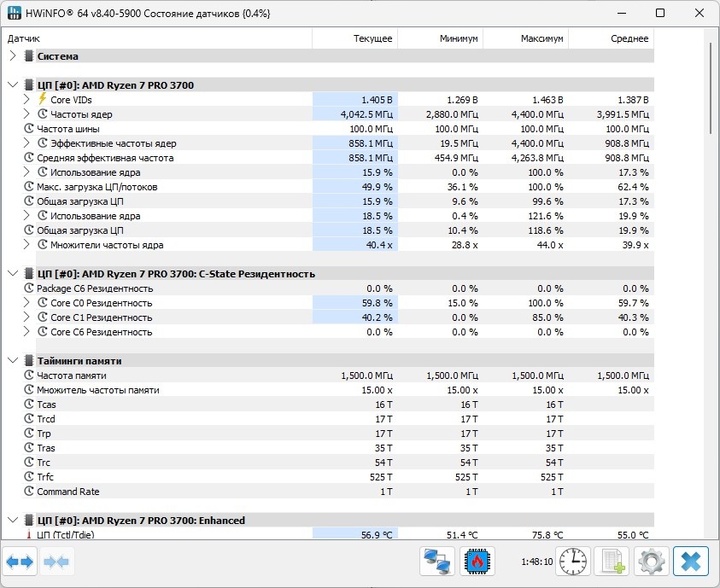Click the lightning icon beside Core VIDs
The height and width of the screenshot is (588, 720).
pyautogui.click(x=42, y=99)
